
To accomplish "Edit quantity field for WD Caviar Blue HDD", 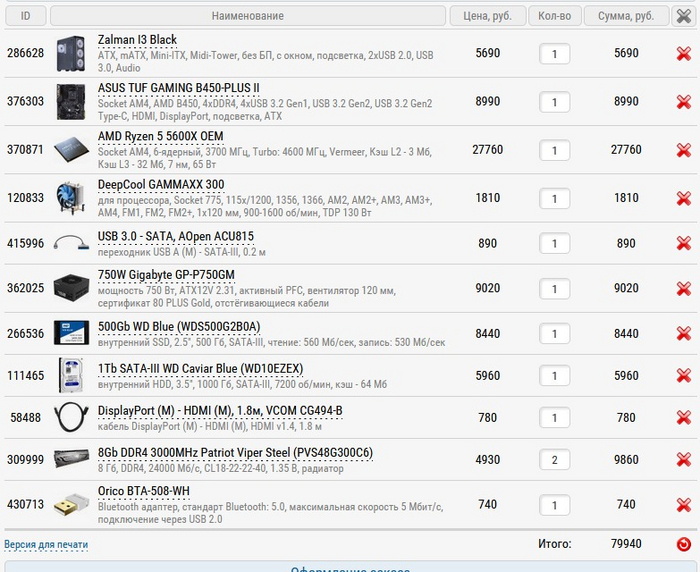I will click(554, 376).
